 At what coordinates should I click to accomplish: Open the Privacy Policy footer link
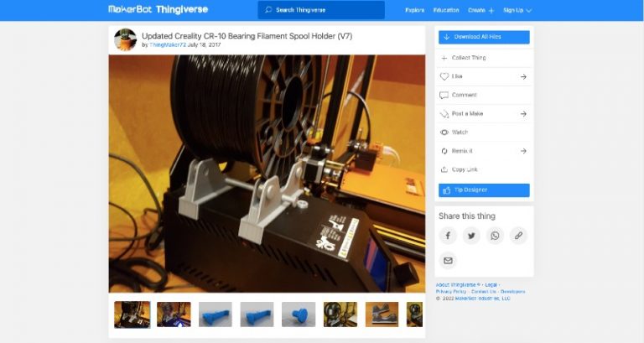coord(451,292)
